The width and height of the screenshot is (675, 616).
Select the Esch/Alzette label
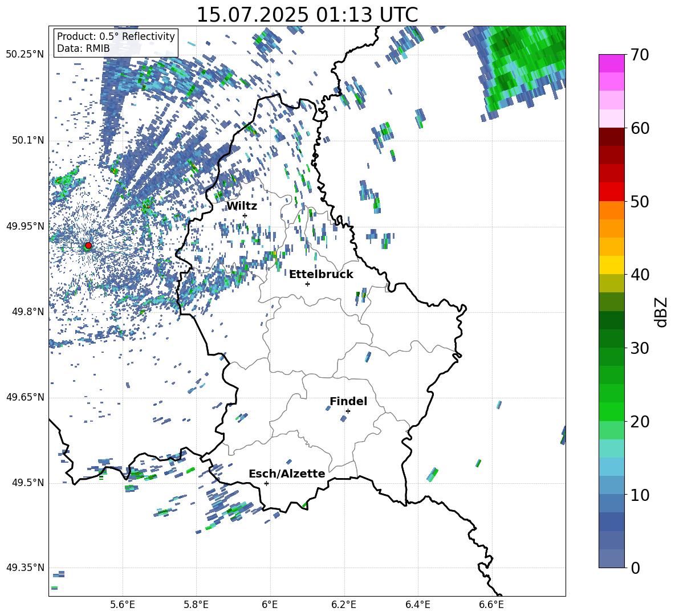point(287,474)
